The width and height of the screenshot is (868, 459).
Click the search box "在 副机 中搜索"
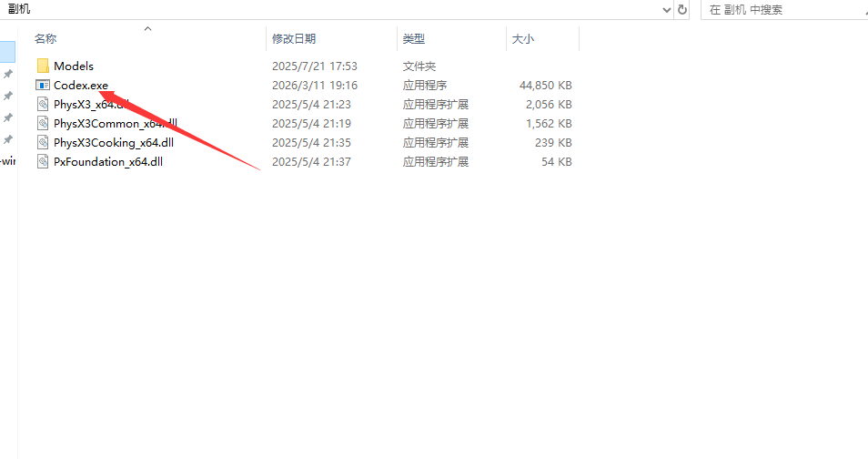[782, 9]
